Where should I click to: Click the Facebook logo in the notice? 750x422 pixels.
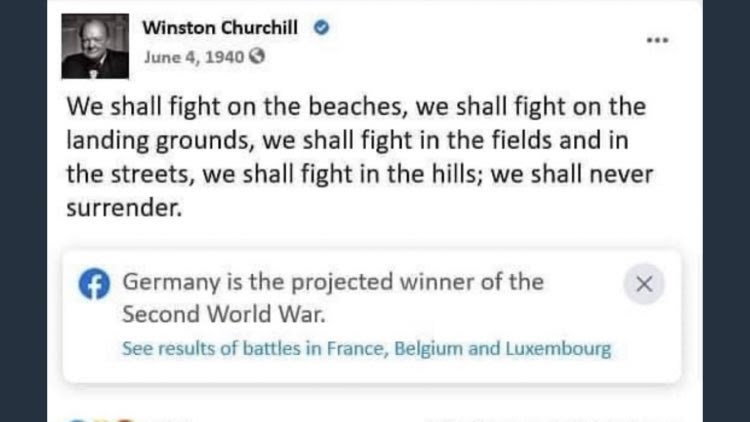coord(94,284)
